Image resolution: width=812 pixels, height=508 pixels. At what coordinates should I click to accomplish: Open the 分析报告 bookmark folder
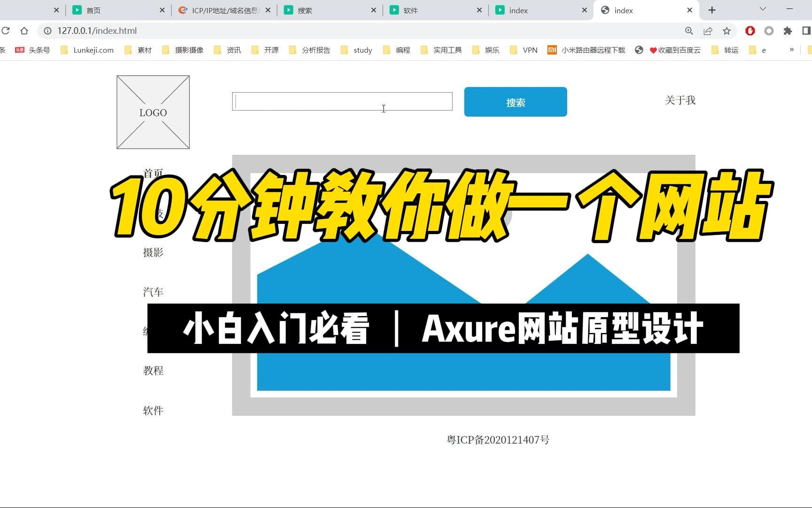pos(310,50)
